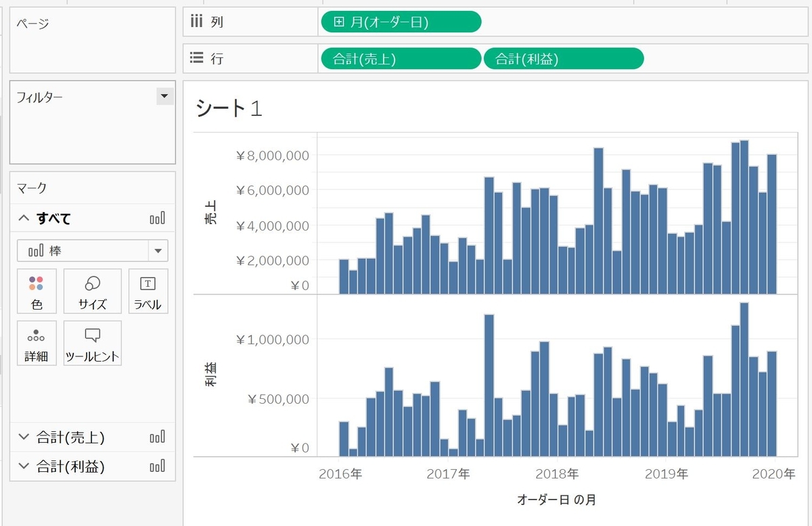
Task: Click the 2020年 axis label
Action: tap(773, 474)
